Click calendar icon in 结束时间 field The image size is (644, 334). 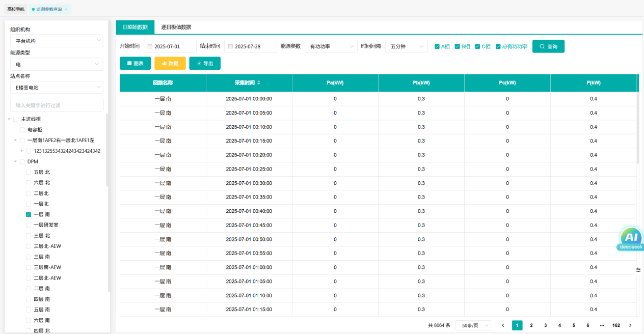[x=230, y=46]
